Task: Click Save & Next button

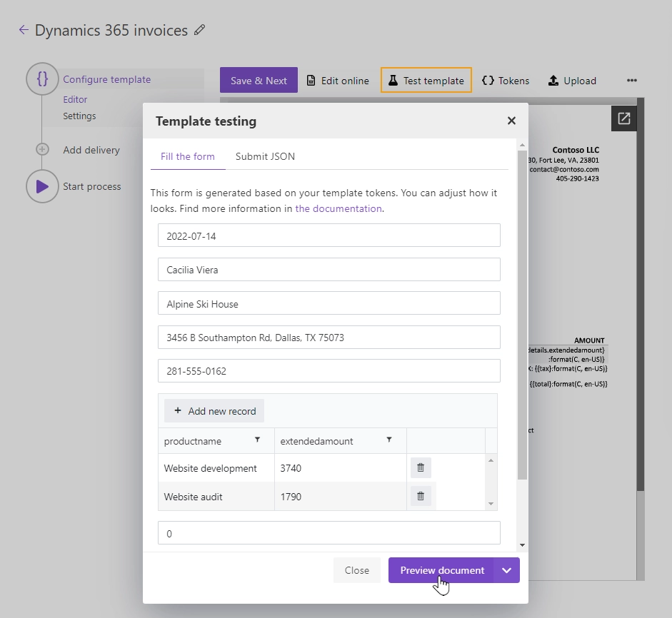Action: pyautogui.click(x=259, y=80)
